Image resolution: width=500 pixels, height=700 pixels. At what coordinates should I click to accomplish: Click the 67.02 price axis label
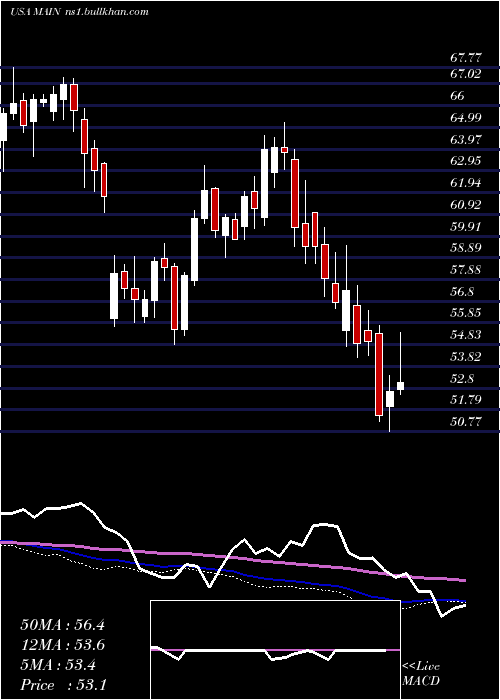466,74
